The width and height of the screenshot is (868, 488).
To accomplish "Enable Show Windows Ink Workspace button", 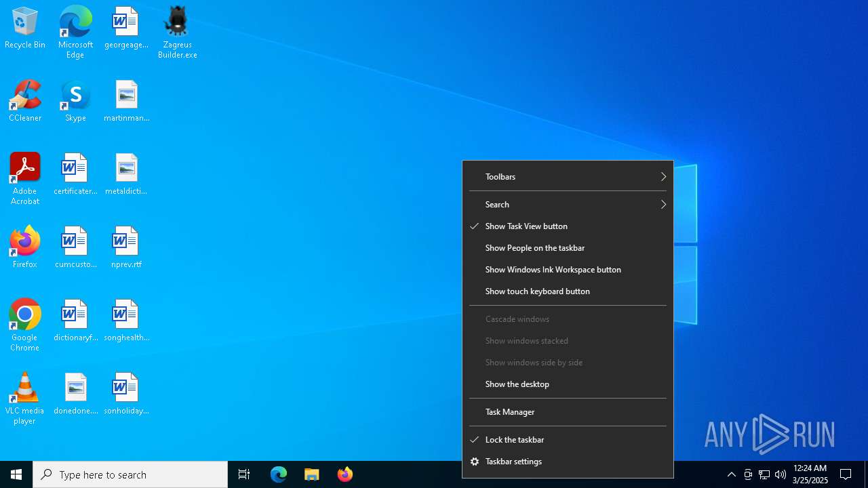I will 568,270.
